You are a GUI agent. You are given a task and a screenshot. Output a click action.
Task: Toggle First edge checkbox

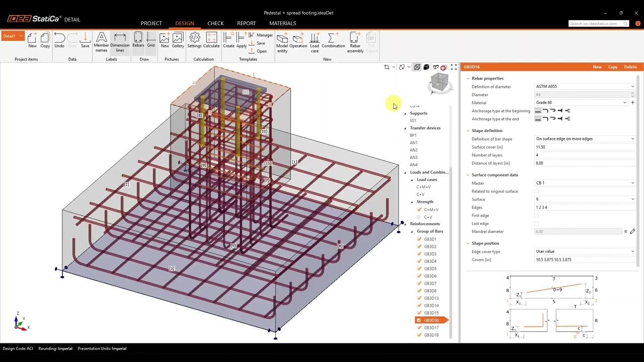tap(536, 215)
